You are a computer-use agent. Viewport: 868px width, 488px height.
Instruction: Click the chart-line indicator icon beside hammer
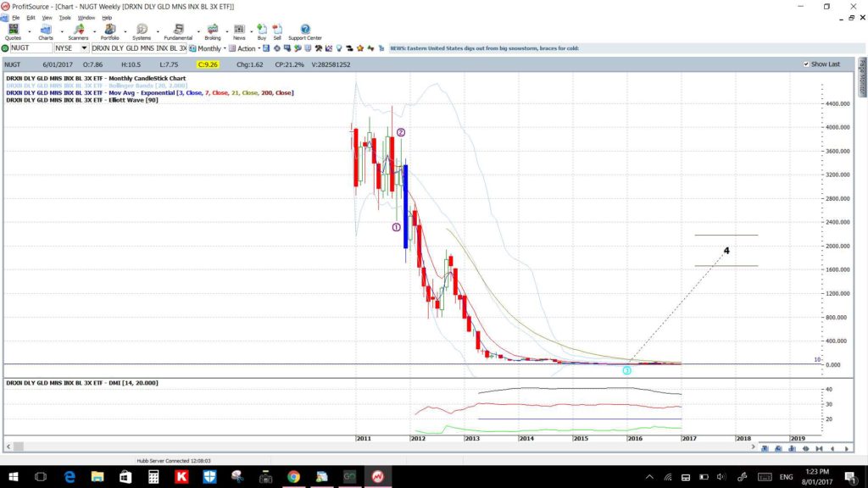point(329,48)
